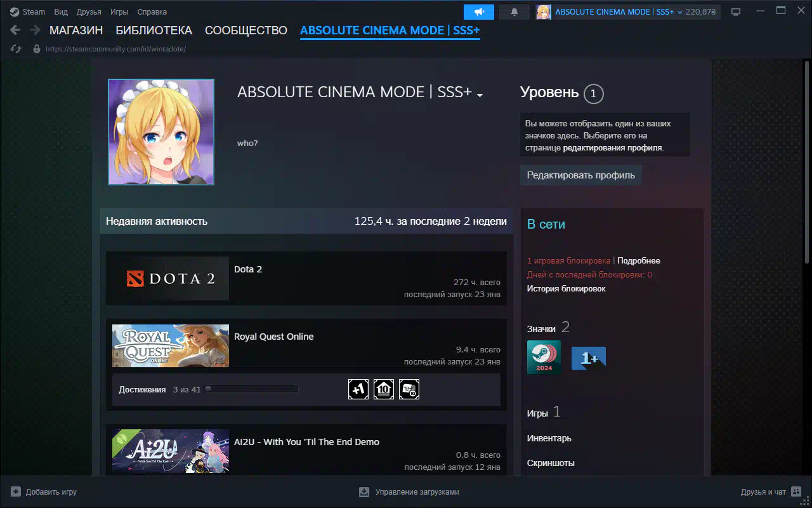Click the Dota 2 game title

[248, 269]
